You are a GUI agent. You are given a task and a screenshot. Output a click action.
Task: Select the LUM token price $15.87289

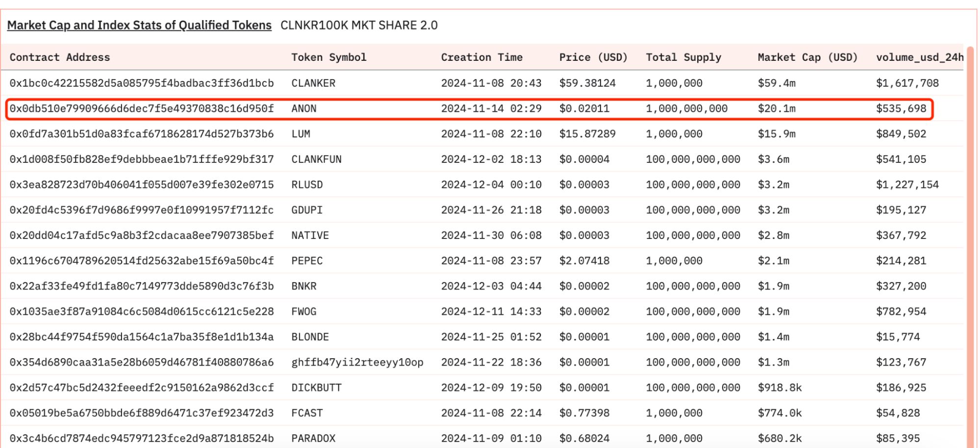[587, 134]
